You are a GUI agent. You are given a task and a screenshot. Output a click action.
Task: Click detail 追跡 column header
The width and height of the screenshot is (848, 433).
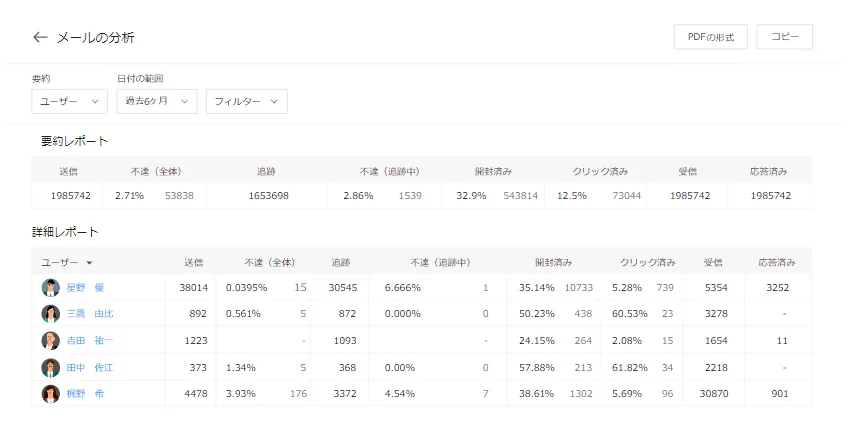coord(341,263)
